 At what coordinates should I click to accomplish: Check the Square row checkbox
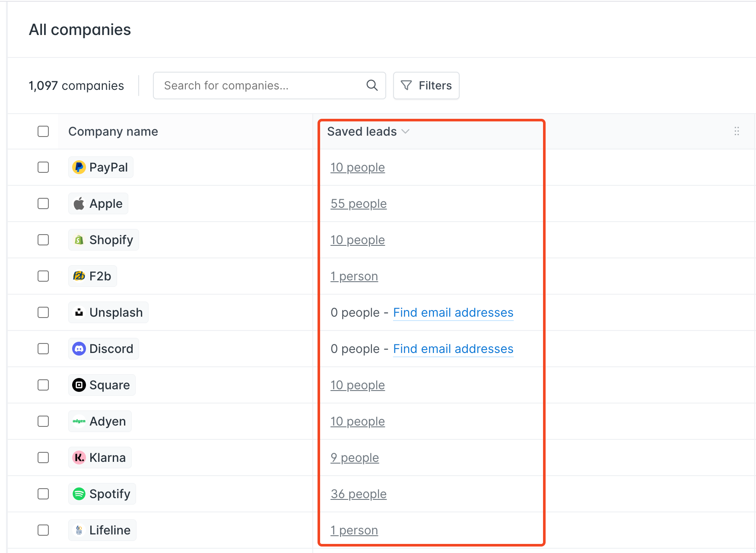pos(43,385)
